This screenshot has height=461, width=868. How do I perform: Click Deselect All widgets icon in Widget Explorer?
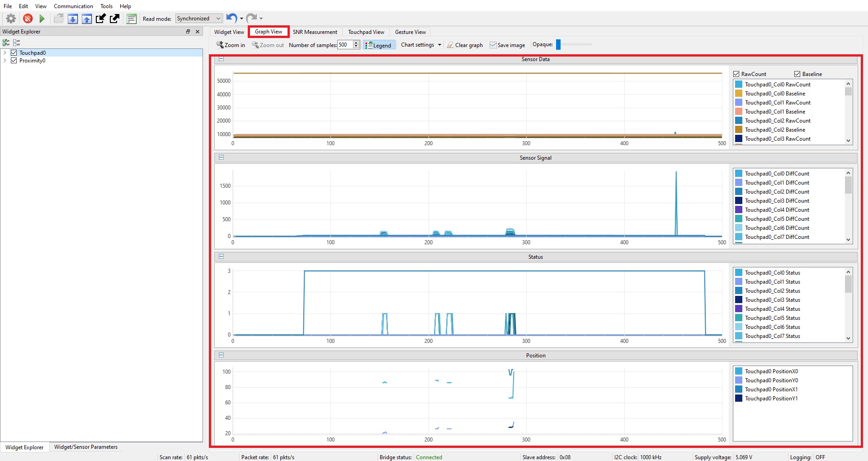(x=17, y=43)
